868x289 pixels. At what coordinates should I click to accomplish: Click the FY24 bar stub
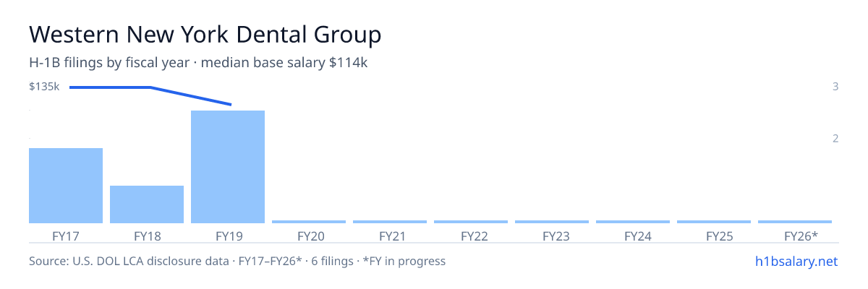coord(633,222)
